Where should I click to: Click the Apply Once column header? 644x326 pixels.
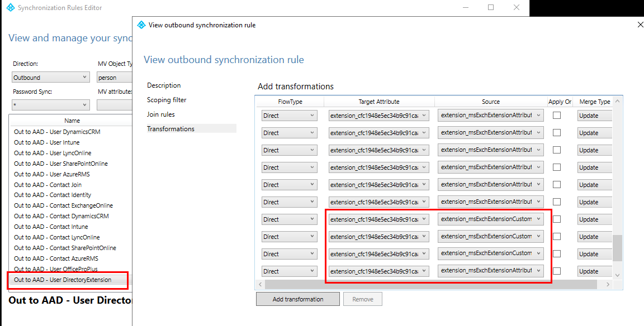pos(560,102)
